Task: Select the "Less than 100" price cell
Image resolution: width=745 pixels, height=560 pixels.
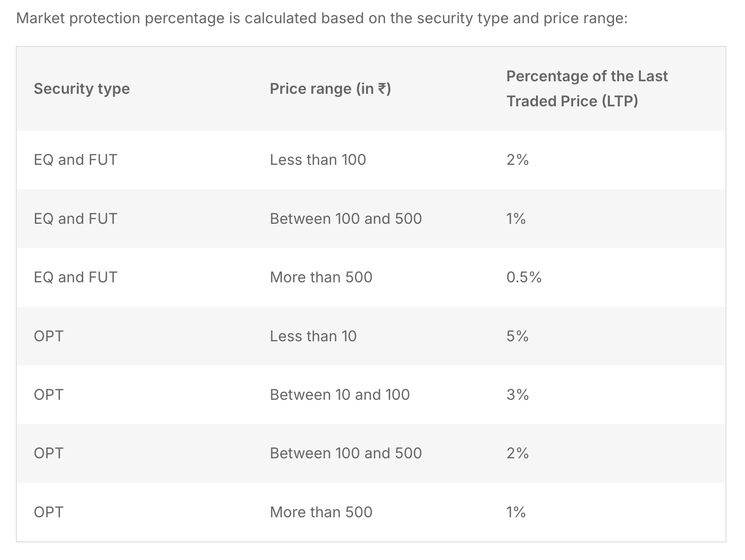Action: (318, 160)
